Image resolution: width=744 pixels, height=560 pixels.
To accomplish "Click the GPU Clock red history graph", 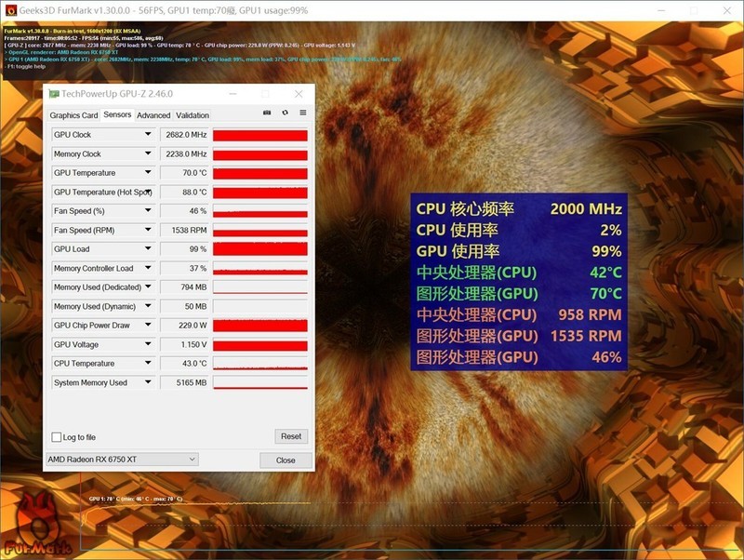I will [x=260, y=135].
